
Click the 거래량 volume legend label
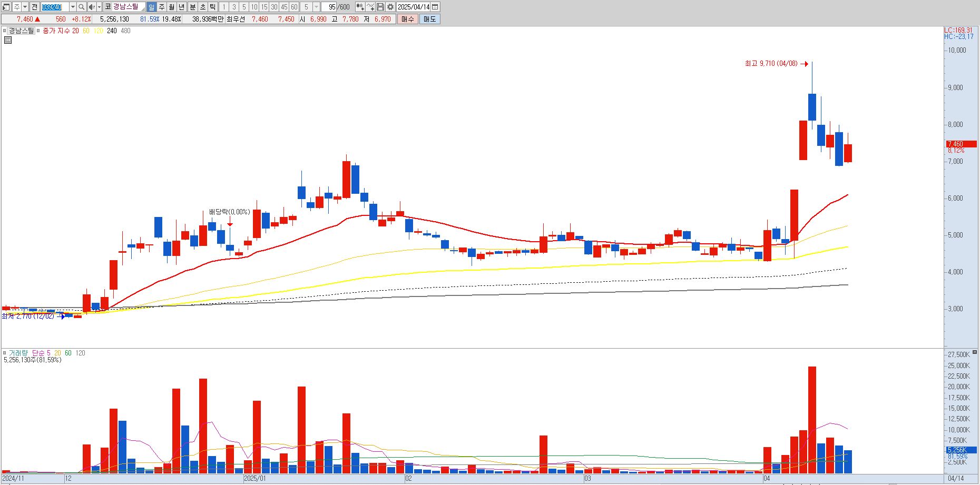(x=18, y=353)
